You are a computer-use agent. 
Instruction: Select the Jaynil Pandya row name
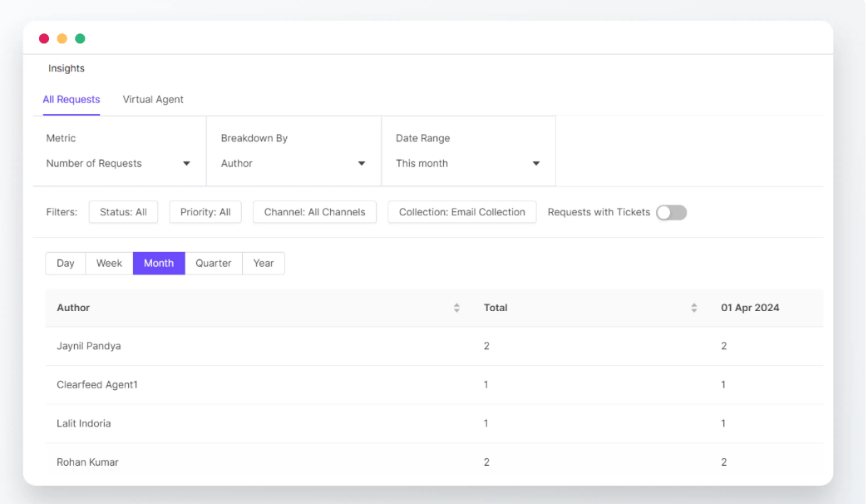pyautogui.click(x=89, y=346)
